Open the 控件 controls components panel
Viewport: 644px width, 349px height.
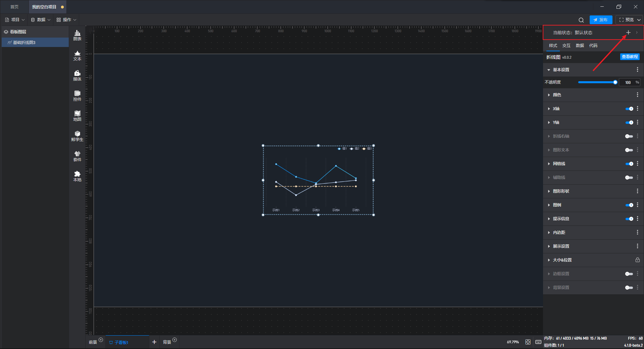click(x=77, y=96)
